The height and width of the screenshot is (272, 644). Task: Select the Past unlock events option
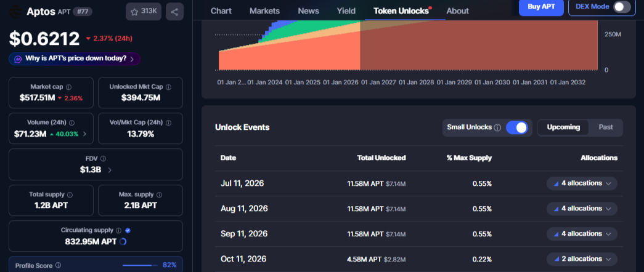(605, 127)
